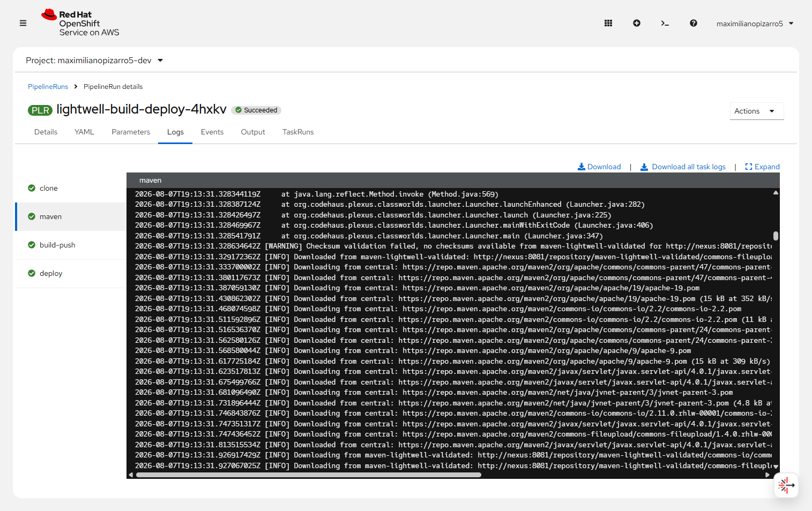Click log line mentioning Launcher.main
The height and width of the screenshot is (511, 812).
click(x=369, y=236)
